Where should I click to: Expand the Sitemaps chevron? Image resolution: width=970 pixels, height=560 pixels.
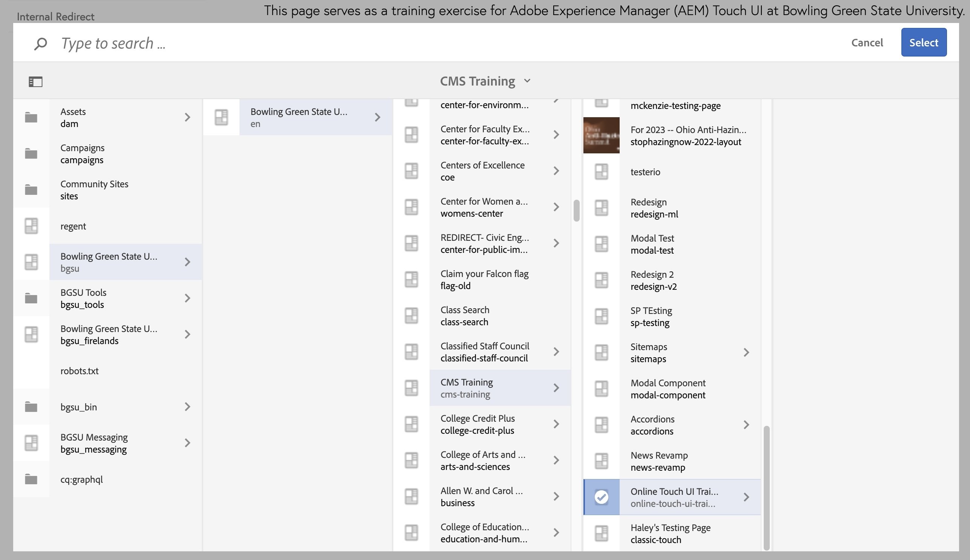click(746, 352)
